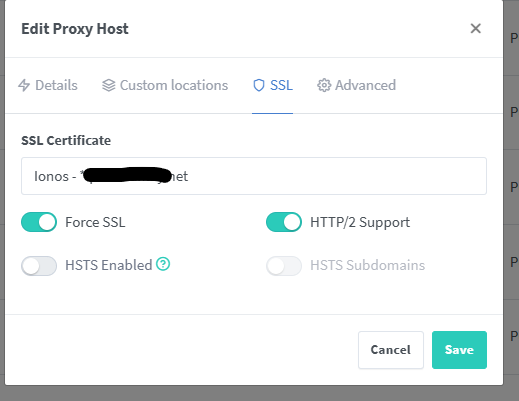The image size is (519, 401).
Task: Select the SSL tab label
Action: tap(281, 85)
